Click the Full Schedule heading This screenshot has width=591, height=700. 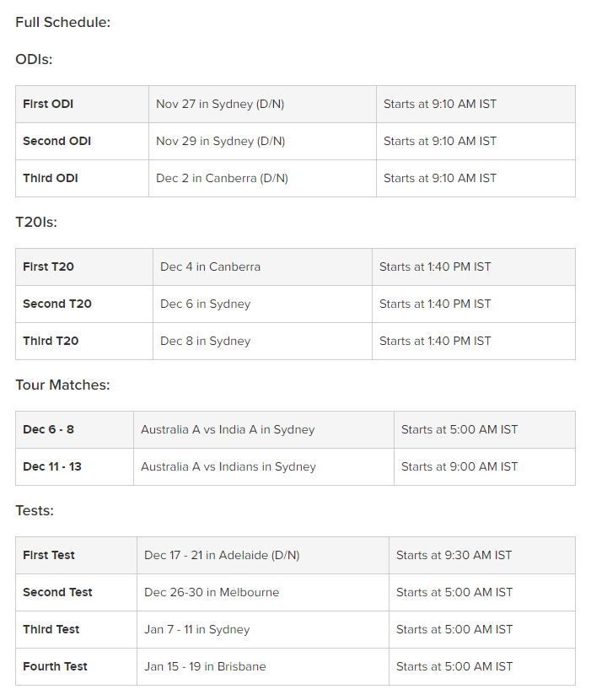(x=62, y=23)
